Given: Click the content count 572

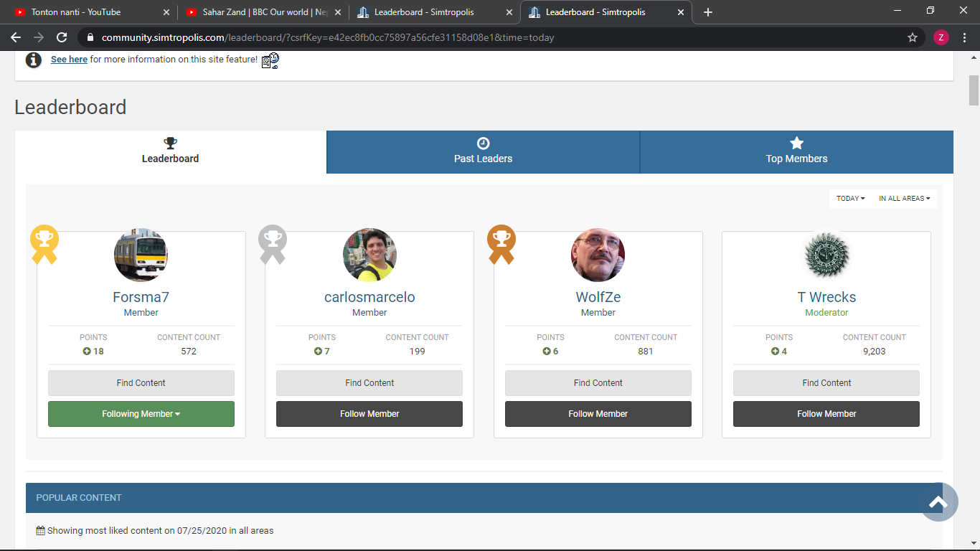Looking at the screenshot, I should pyautogui.click(x=189, y=352).
